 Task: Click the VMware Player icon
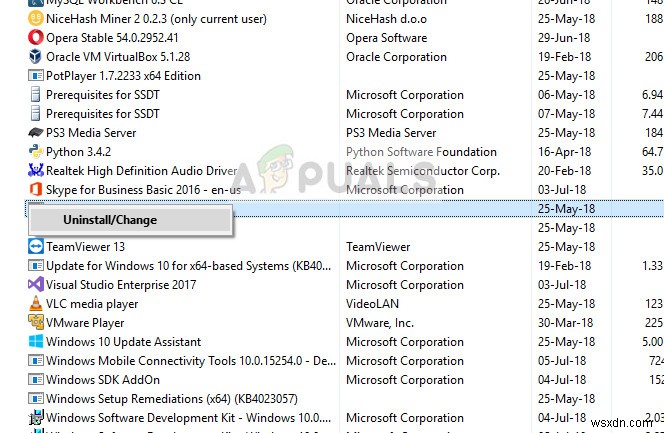click(36, 323)
